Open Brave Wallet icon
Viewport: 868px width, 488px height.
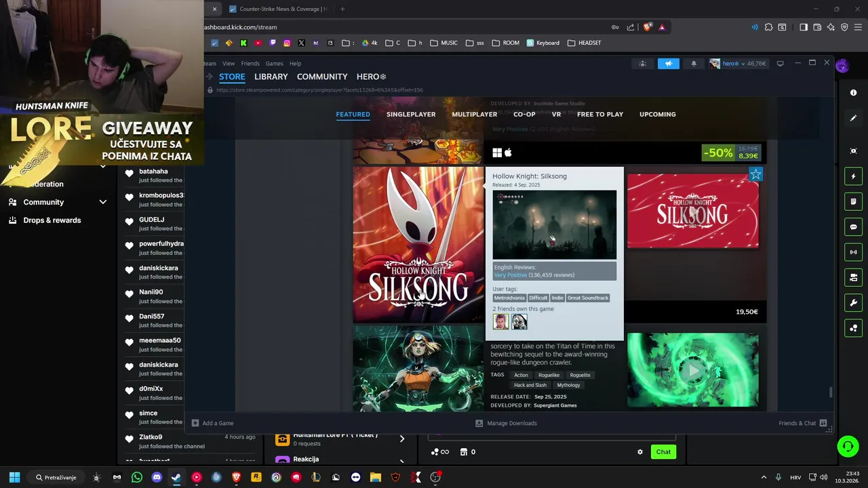click(x=817, y=27)
